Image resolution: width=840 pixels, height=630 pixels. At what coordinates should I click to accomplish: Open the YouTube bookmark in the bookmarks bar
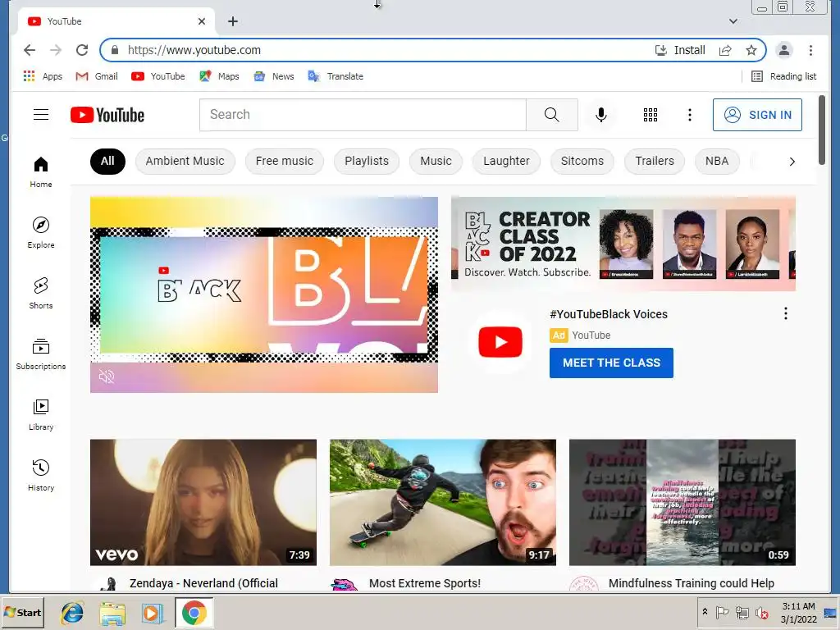coord(158,76)
